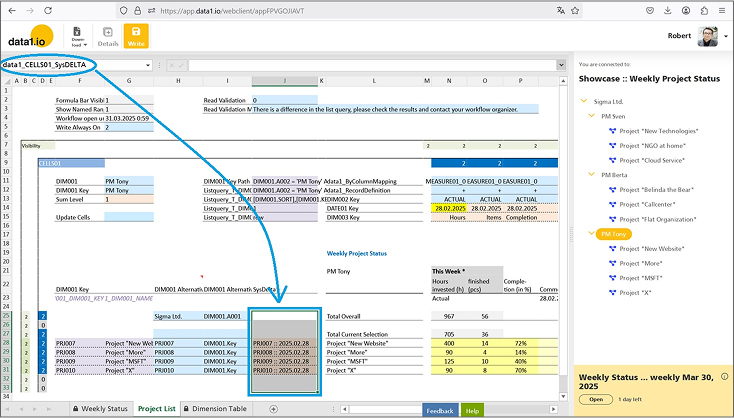Click the vertical scrollbar down arrow
This screenshot has height=418, width=734.
(564, 396)
